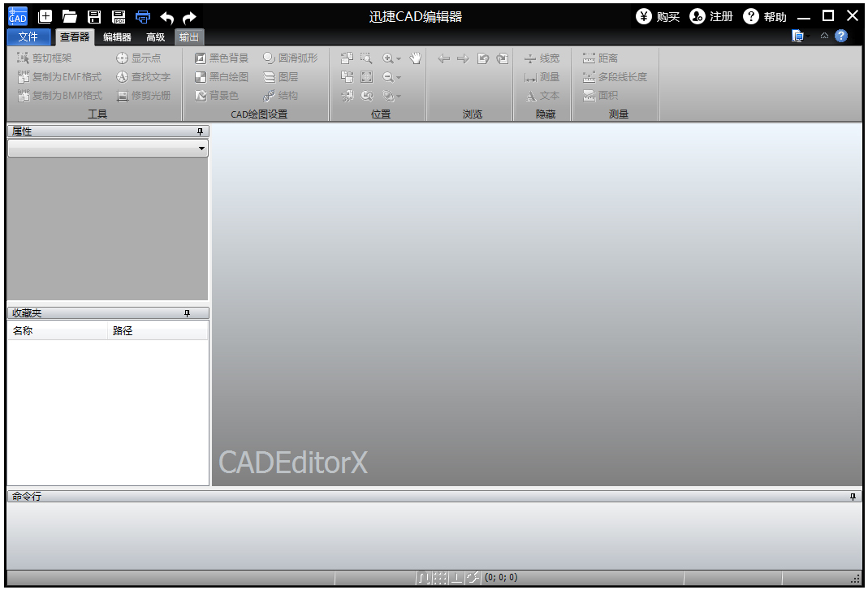868x590 pixels.
Task: Switch to the 输出 tab
Action: (189, 37)
